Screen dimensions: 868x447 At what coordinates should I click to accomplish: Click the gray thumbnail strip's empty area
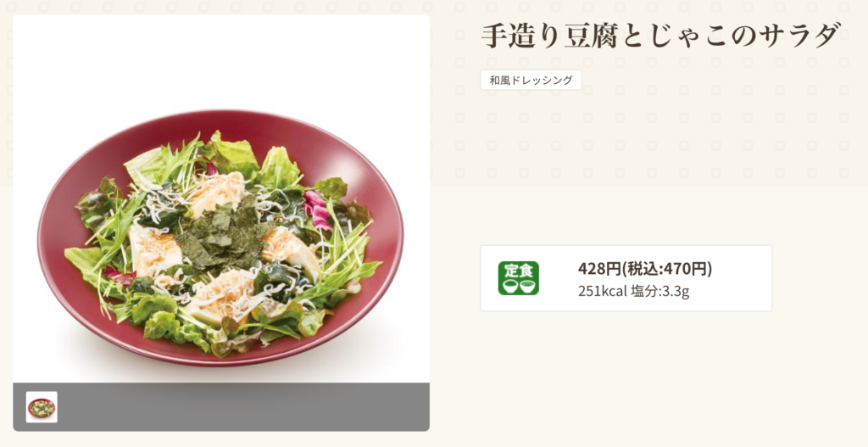243,407
